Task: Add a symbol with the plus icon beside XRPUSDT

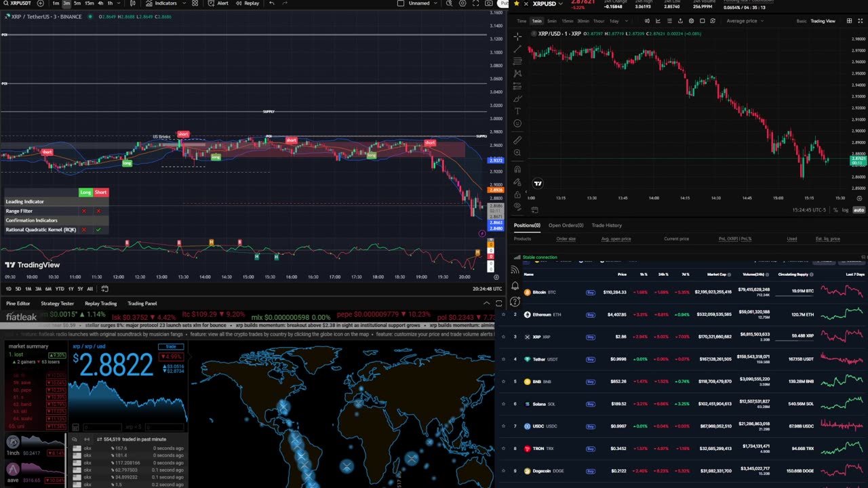Action: [40, 3]
